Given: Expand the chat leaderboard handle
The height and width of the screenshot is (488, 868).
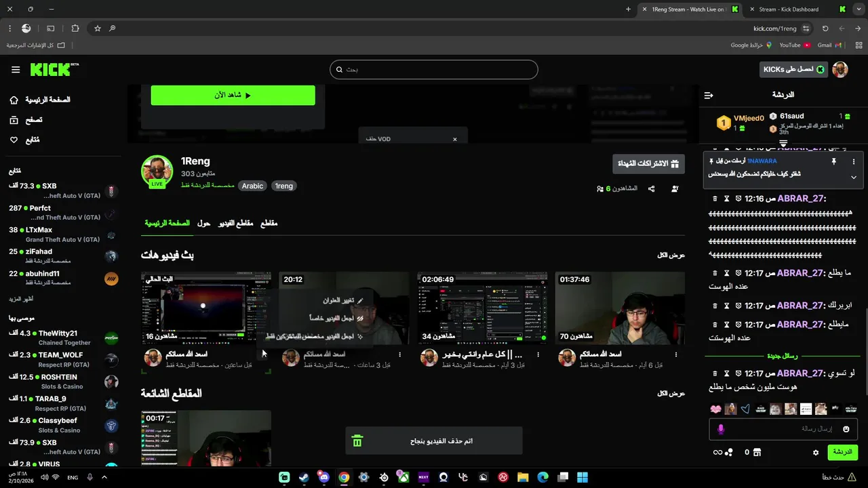Looking at the screenshot, I should click(x=783, y=144).
